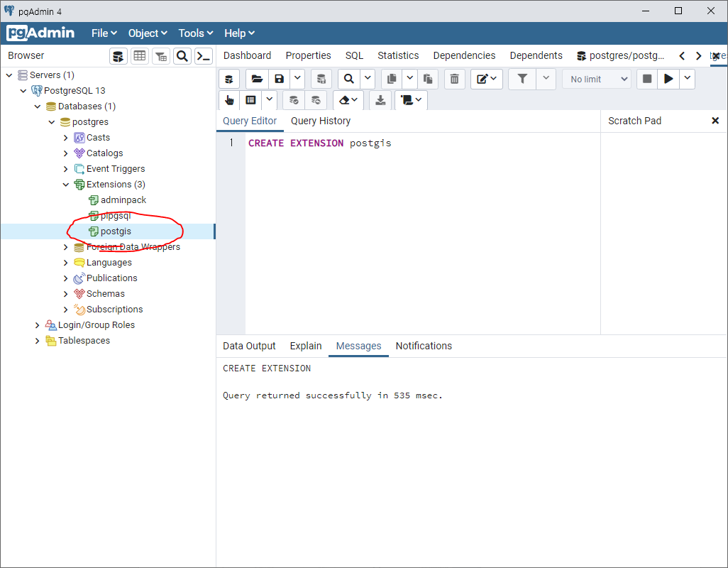
Task: Click the Stop query square button
Action: (646, 79)
